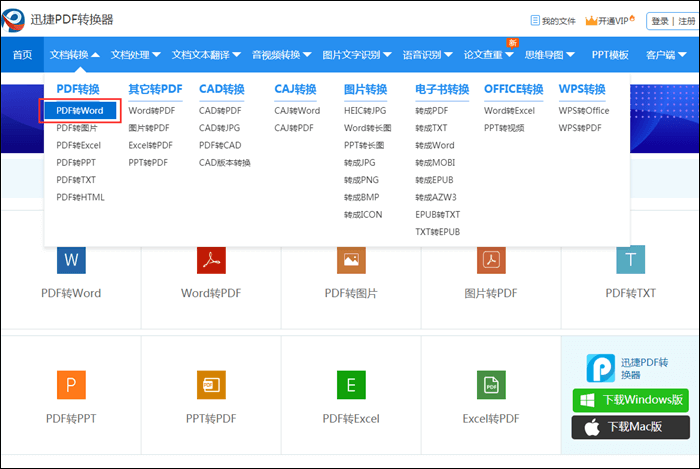Select PDF转CAD menu item
Image resolution: width=700 pixels, height=469 pixels.
(x=220, y=145)
